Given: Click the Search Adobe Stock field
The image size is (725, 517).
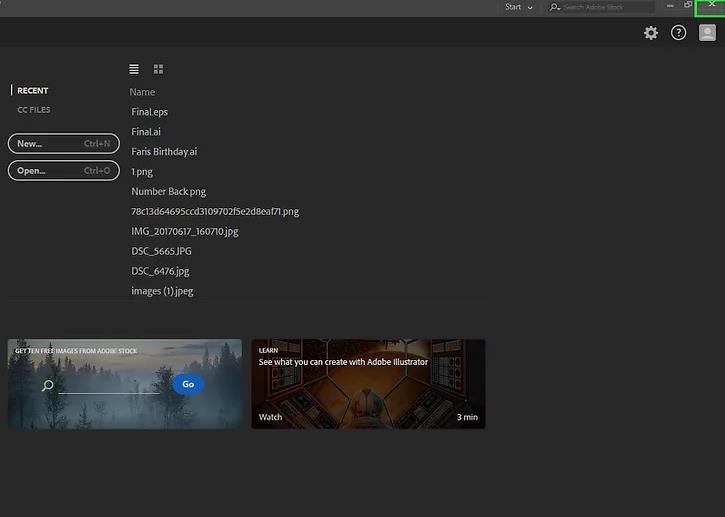Looking at the screenshot, I should coord(602,7).
